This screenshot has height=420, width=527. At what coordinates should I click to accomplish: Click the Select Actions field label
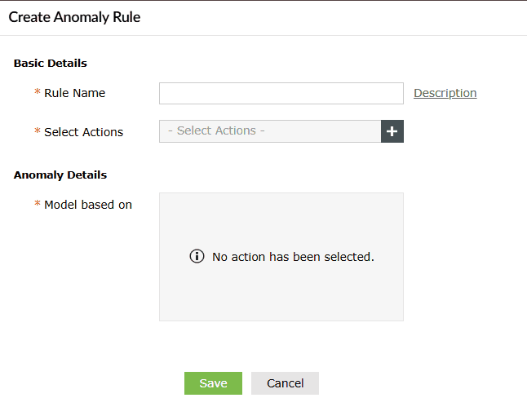click(x=83, y=131)
